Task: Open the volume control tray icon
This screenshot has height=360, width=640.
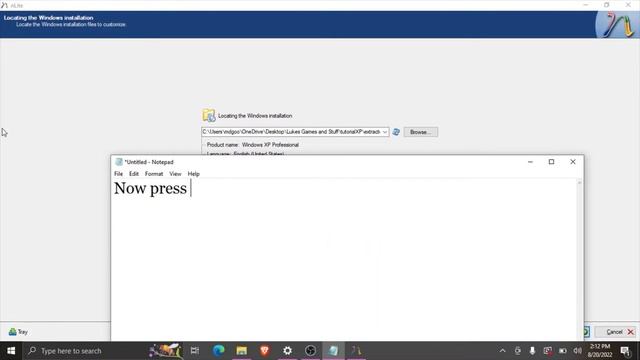Action: tap(577, 351)
